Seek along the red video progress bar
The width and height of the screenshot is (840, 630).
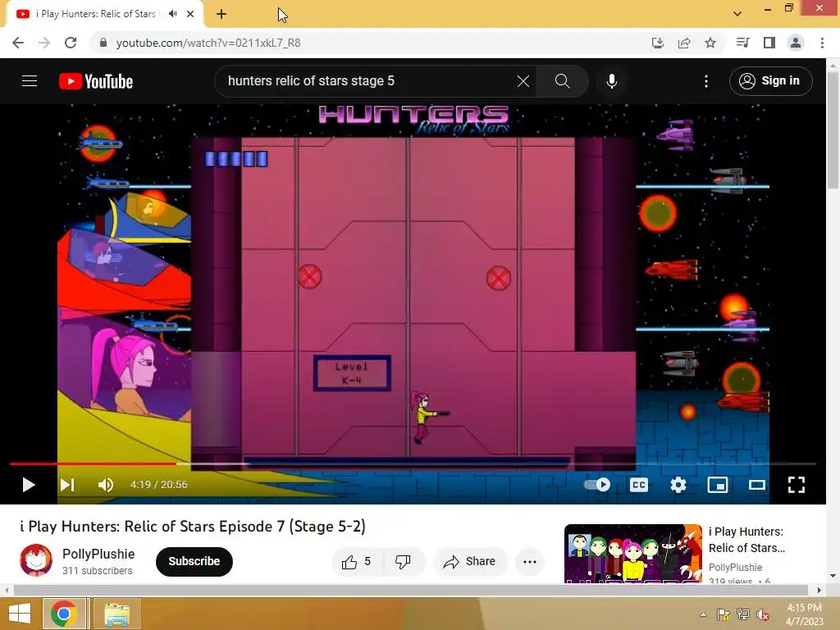tap(413, 464)
